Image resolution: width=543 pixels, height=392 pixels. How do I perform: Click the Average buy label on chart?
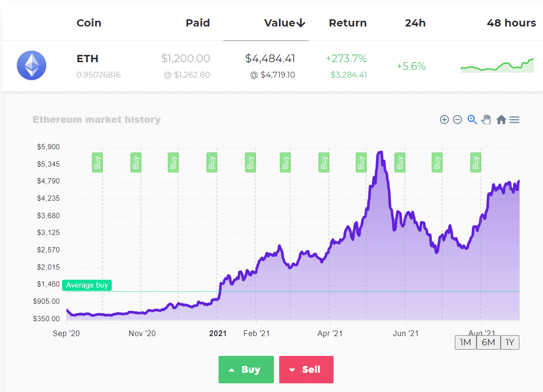click(87, 285)
